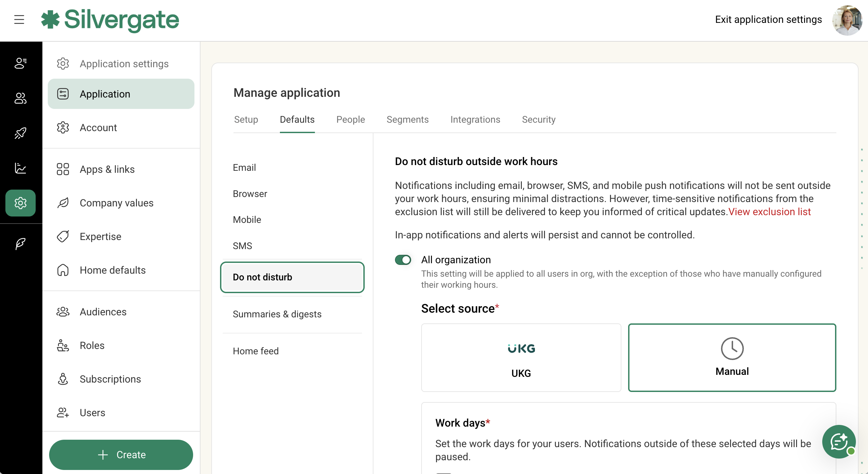
Task: Select Manual as the source
Action: (731, 358)
